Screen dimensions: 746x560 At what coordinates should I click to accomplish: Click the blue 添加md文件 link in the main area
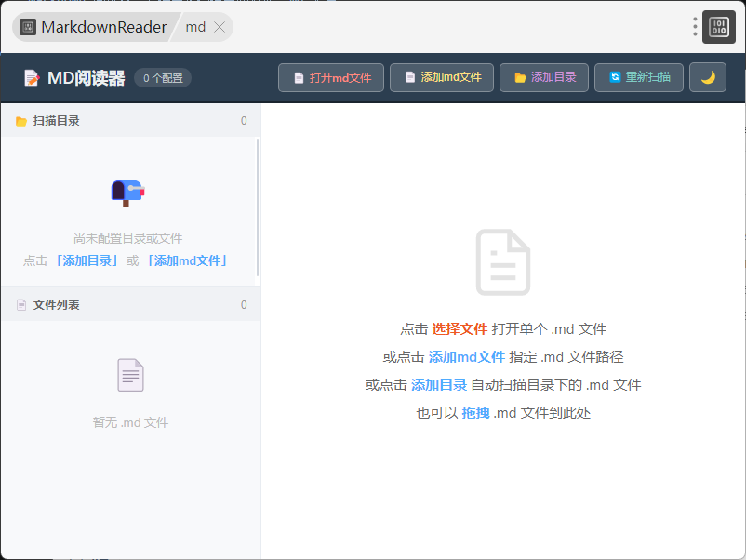(x=467, y=357)
